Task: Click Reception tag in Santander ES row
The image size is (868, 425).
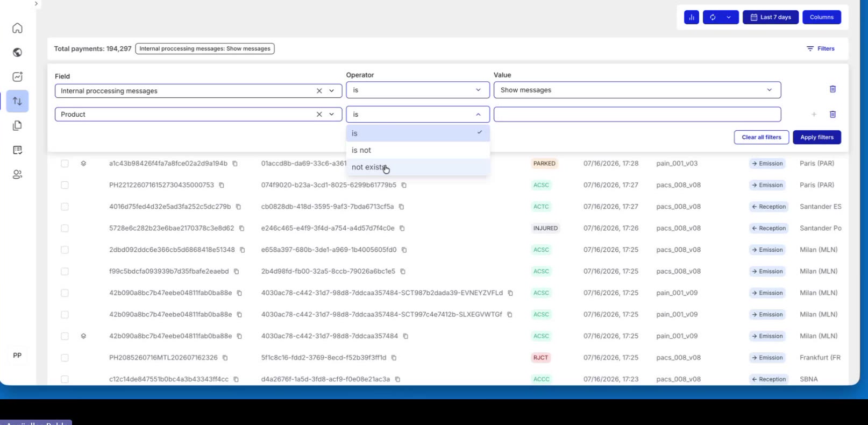Action: pyautogui.click(x=769, y=207)
